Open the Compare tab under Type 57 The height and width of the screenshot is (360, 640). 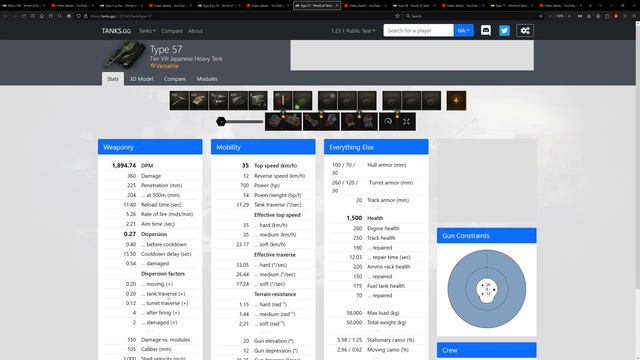(175, 79)
